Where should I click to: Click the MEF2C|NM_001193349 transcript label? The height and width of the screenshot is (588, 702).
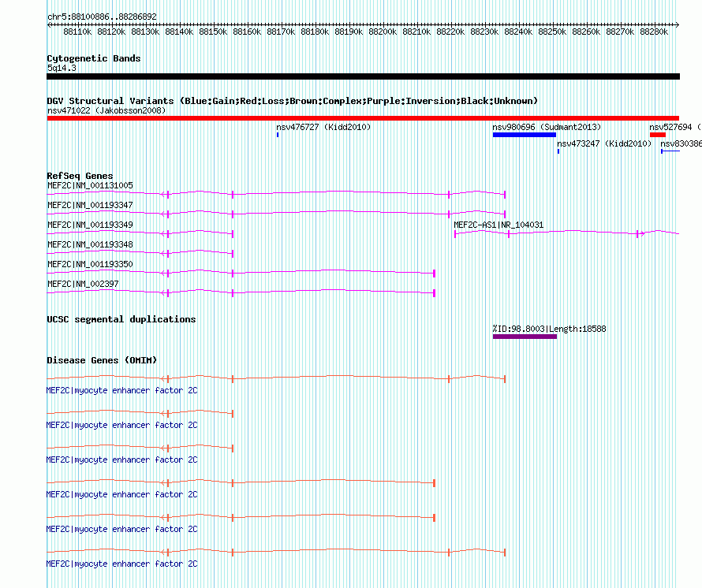point(90,225)
